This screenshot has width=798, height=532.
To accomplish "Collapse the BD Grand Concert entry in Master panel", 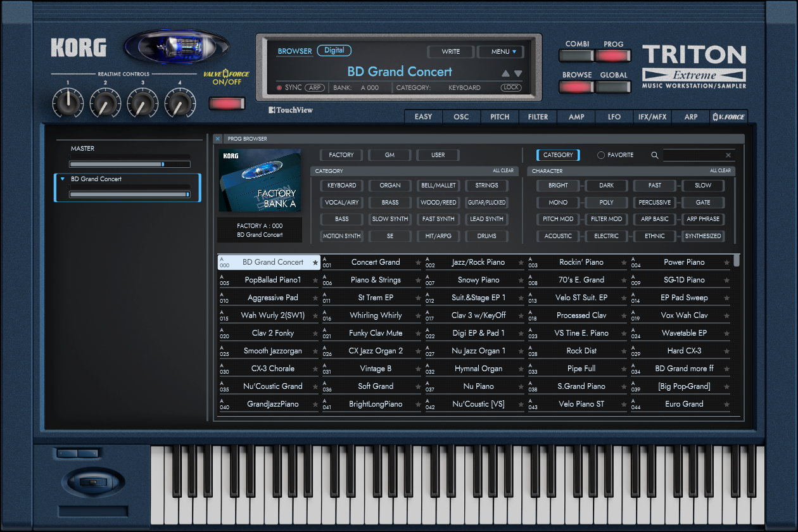I will pos(63,179).
